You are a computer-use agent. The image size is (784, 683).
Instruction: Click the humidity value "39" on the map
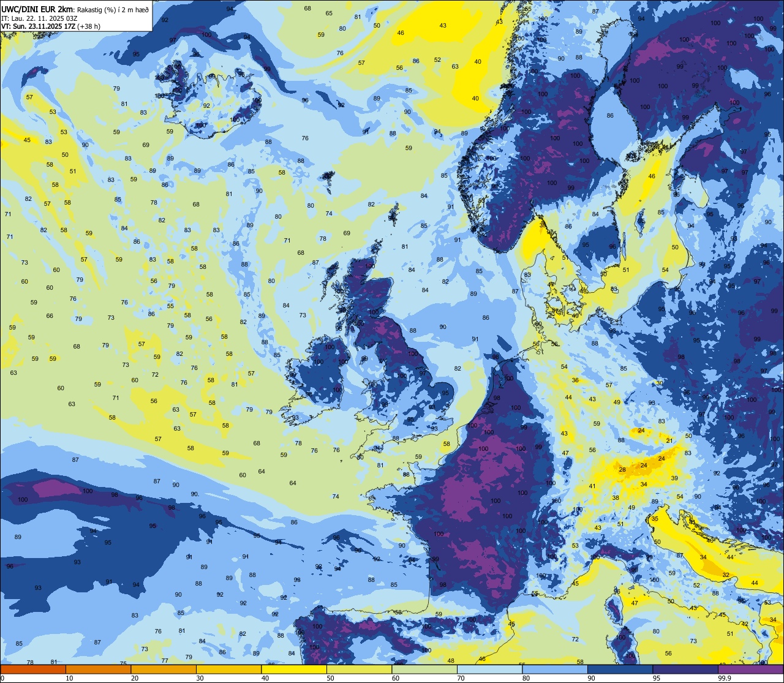point(674,478)
